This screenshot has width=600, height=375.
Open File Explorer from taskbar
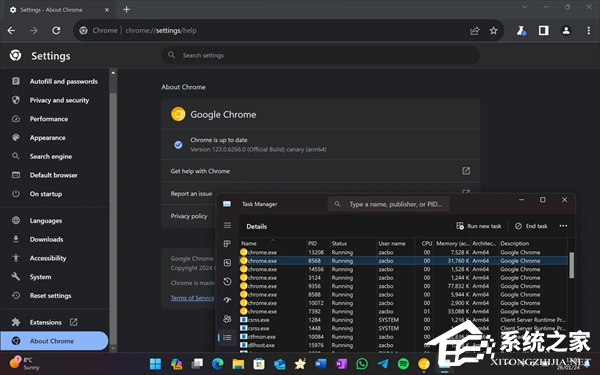click(x=238, y=364)
